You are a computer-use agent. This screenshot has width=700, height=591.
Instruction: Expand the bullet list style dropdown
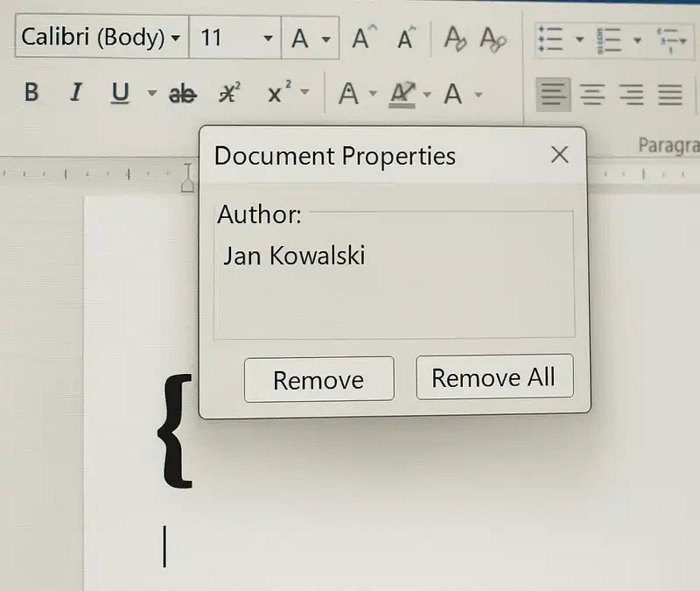pyautogui.click(x=579, y=39)
